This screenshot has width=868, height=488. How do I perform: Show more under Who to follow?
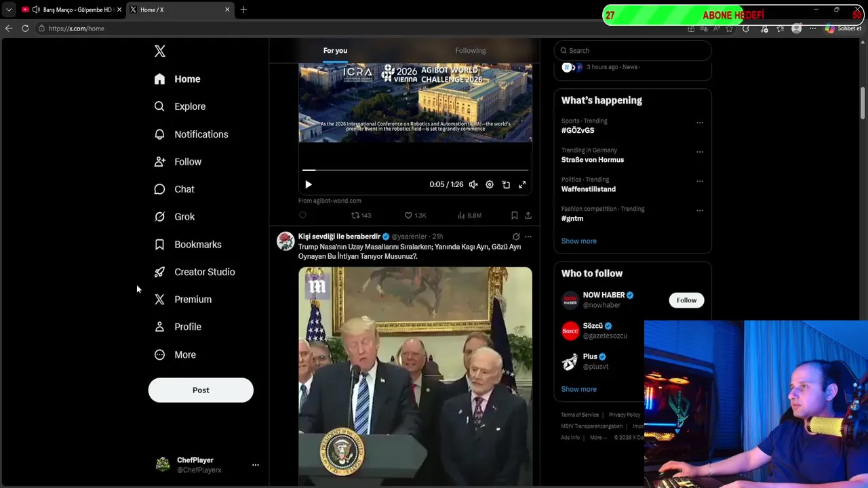click(579, 389)
